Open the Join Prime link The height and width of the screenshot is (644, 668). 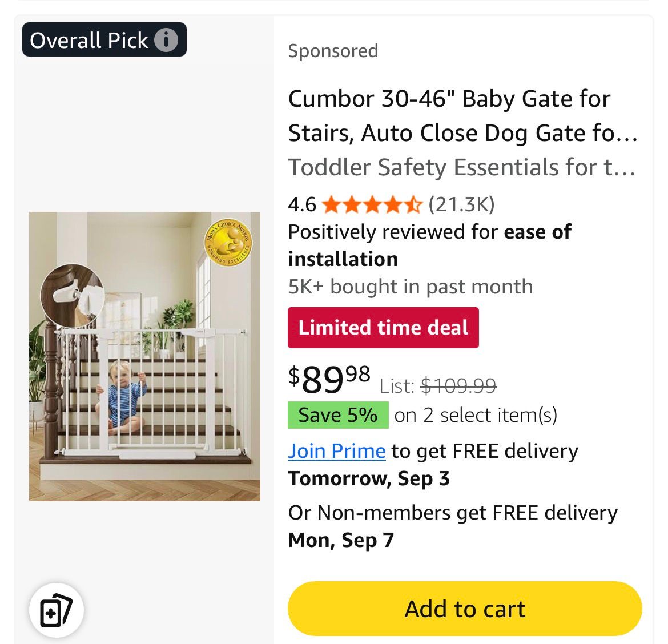pos(336,451)
